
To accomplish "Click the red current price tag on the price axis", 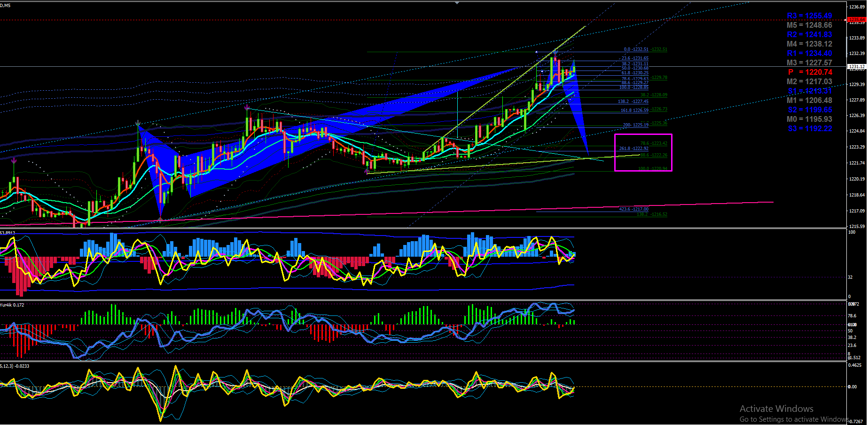I will tap(856, 20).
